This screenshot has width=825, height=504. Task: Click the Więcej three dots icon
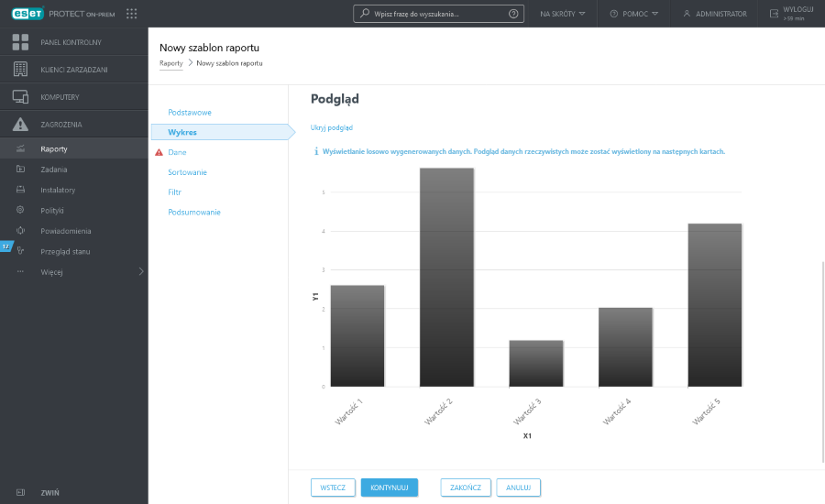point(20,271)
